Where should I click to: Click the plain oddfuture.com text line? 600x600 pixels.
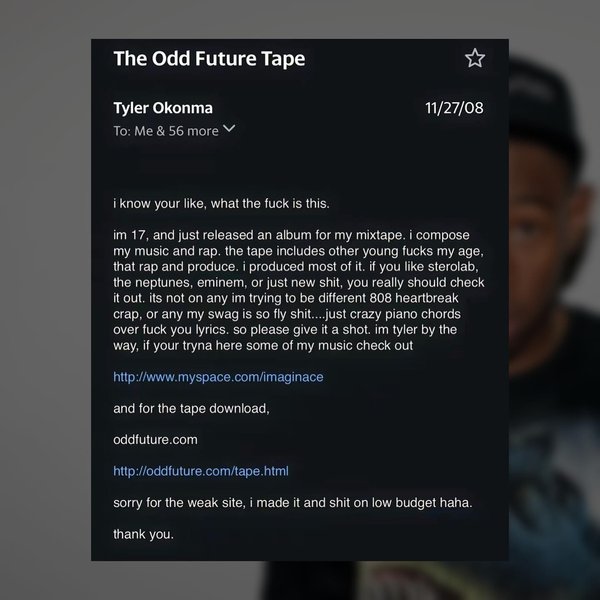(155, 440)
